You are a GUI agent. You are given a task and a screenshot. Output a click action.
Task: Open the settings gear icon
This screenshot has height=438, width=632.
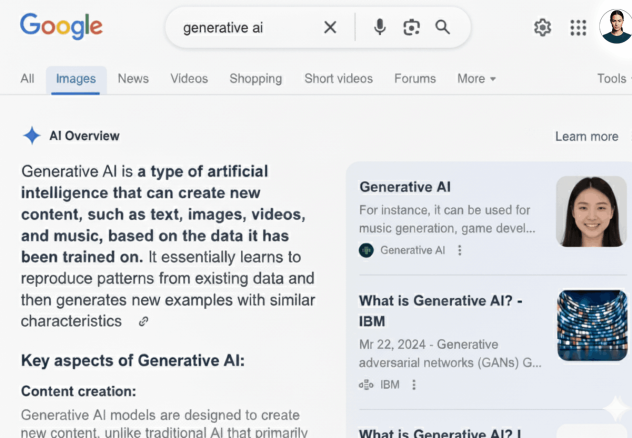[x=542, y=28]
